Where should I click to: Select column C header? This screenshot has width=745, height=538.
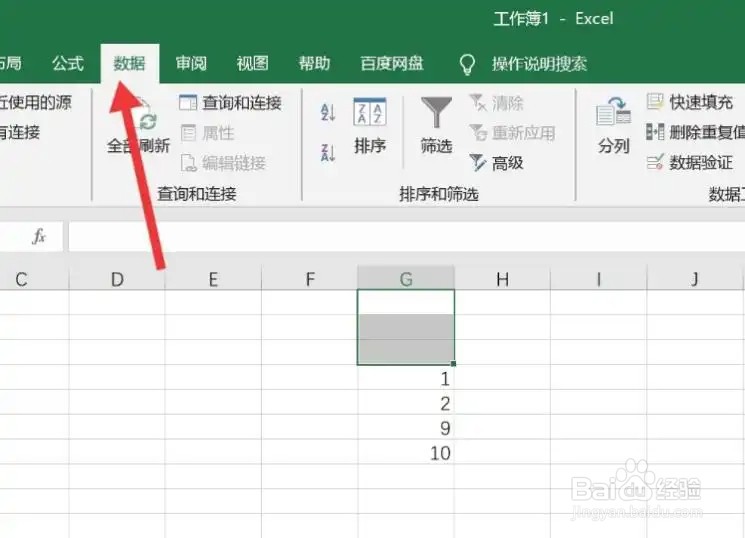coord(34,279)
